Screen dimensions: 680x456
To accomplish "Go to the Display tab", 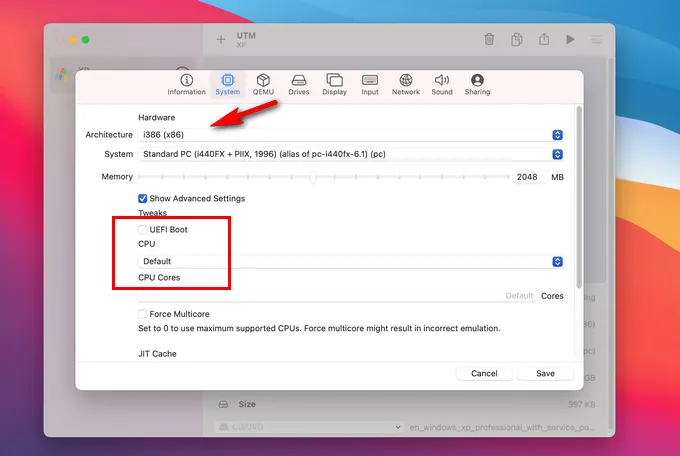I will 334,85.
